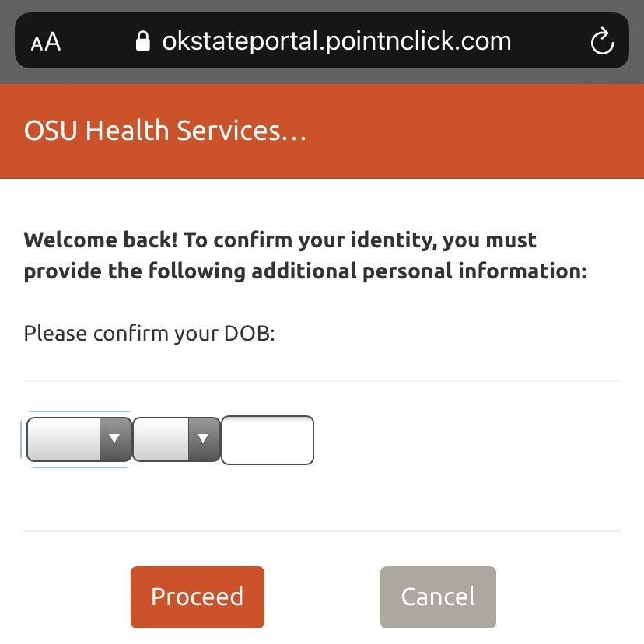
Task: Click the OSU Health Services header
Action: click(164, 131)
